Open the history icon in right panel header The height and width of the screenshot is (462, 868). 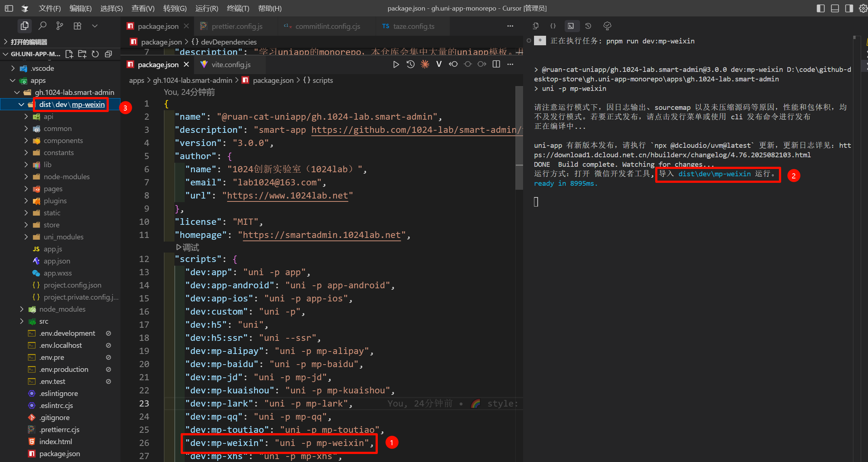pyautogui.click(x=588, y=26)
